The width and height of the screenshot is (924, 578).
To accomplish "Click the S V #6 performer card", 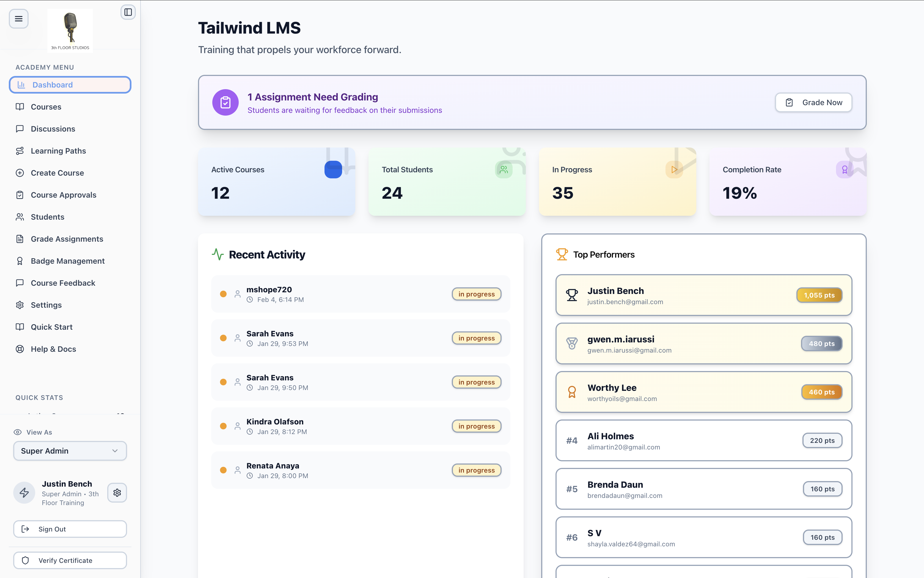I will point(704,537).
